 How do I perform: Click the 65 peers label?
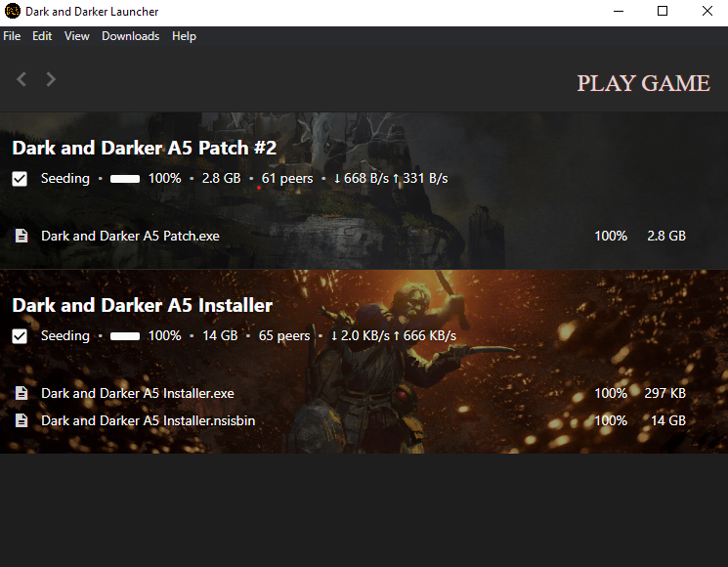pyautogui.click(x=284, y=336)
